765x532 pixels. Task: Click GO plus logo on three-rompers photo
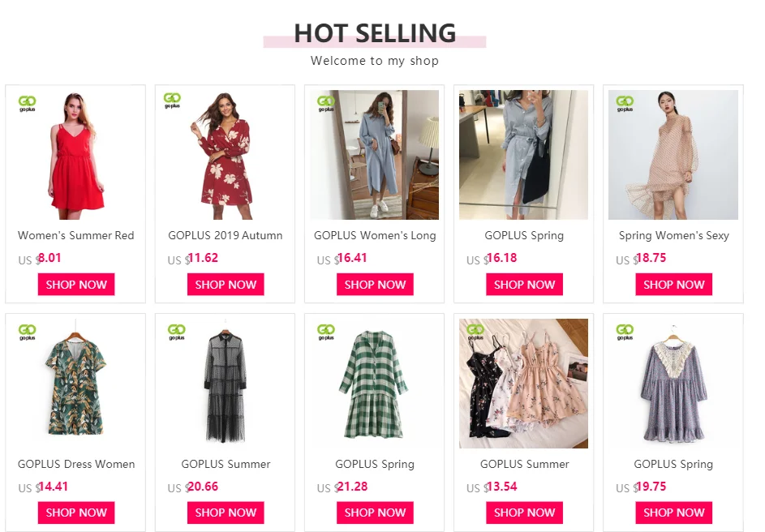click(x=475, y=332)
